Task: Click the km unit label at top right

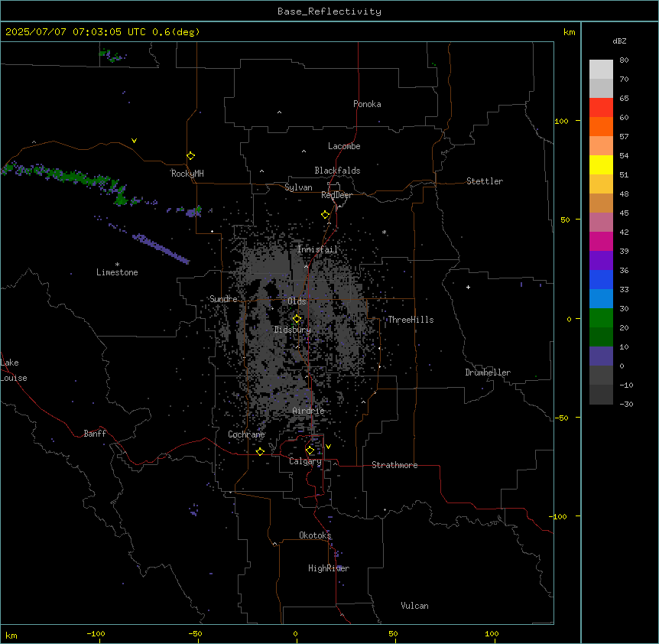Action: point(570,32)
